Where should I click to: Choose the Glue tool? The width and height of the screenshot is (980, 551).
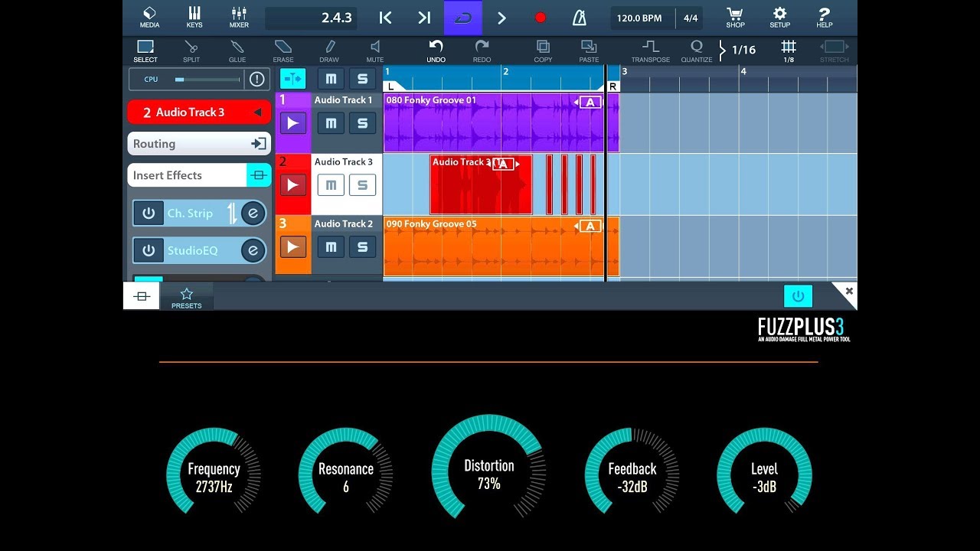[237, 51]
